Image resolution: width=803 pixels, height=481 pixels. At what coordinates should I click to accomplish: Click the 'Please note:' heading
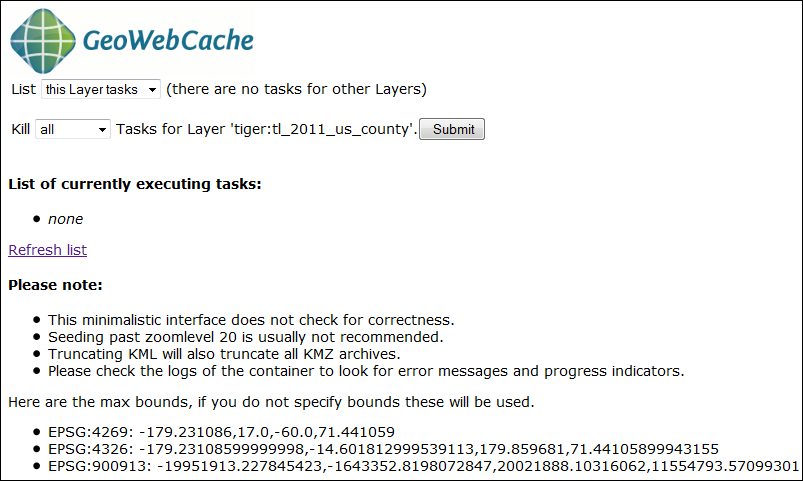(x=55, y=285)
